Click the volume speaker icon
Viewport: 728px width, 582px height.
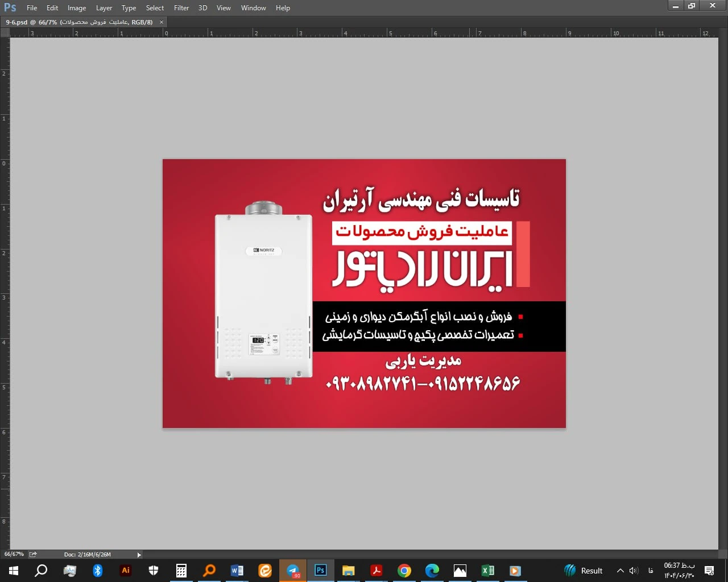click(x=634, y=571)
